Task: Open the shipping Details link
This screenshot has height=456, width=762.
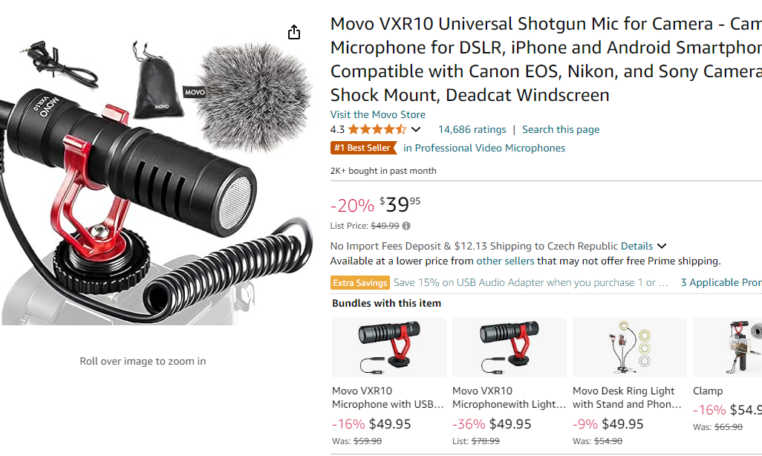Action: point(637,246)
